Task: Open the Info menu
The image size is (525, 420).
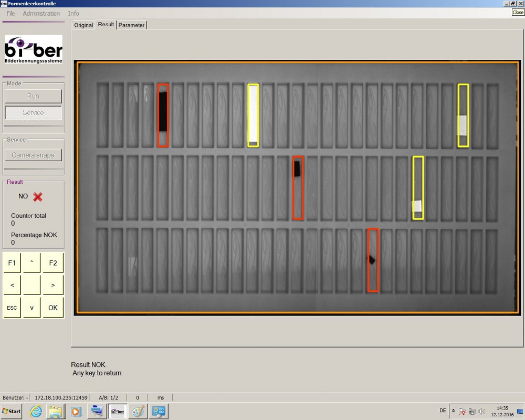Action: click(73, 13)
